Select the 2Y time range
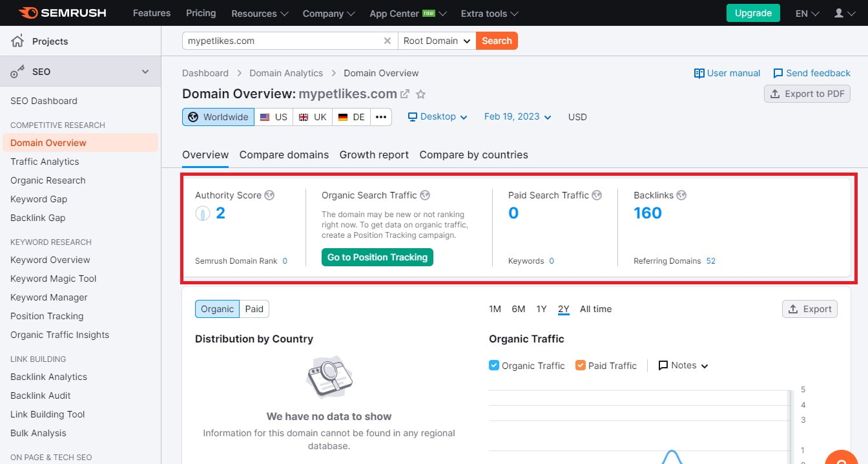This screenshot has height=464, width=868. 564,309
